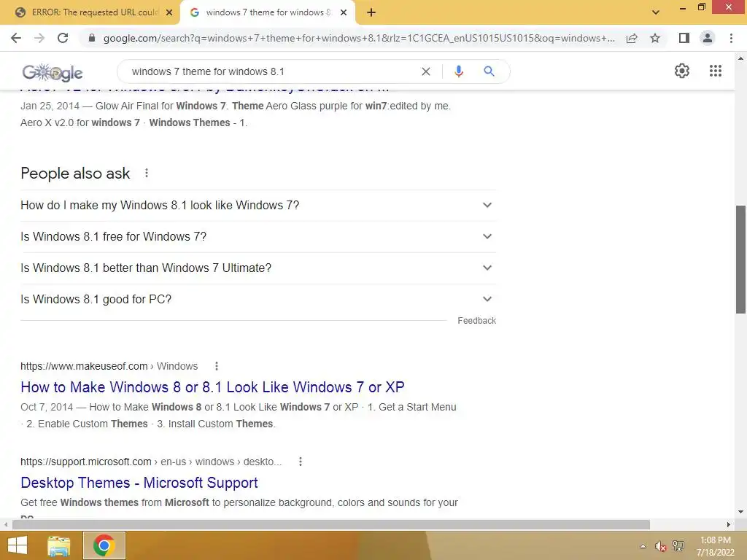Close the windows 7 theme tab
Viewport: 747px width, 560px height.
[x=344, y=13]
